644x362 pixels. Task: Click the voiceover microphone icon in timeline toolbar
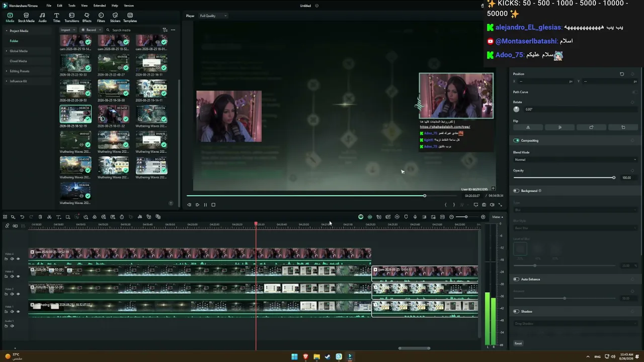(x=415, y=217)
